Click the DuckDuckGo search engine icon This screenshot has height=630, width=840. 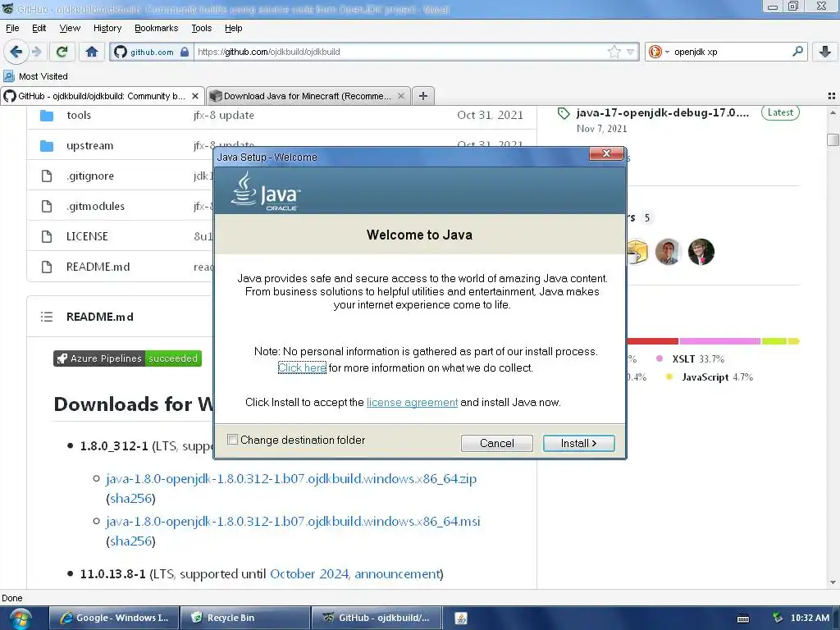tap(655, 52)
